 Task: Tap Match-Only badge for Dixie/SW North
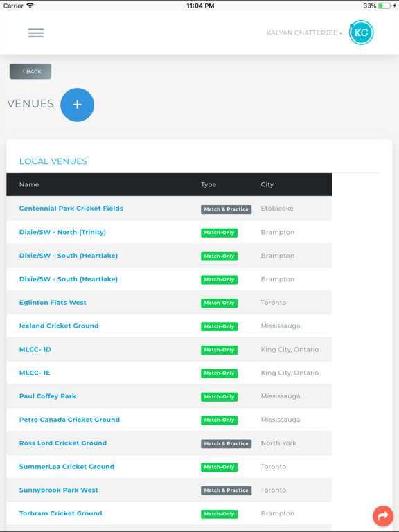(x=219, y=233)
